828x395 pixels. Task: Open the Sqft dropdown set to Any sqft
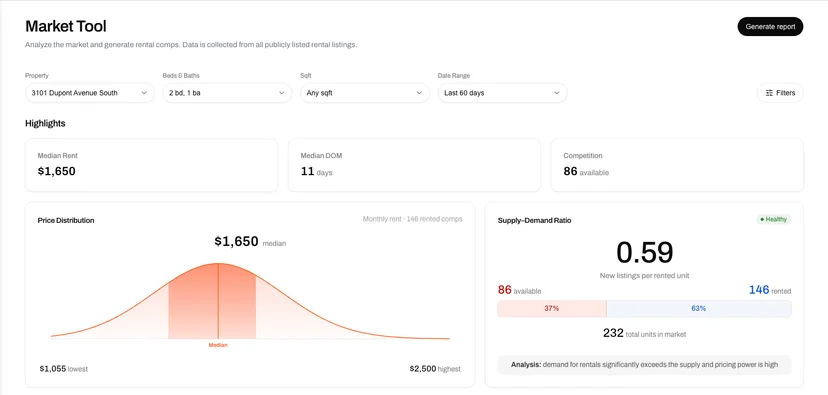coord(365,93)
